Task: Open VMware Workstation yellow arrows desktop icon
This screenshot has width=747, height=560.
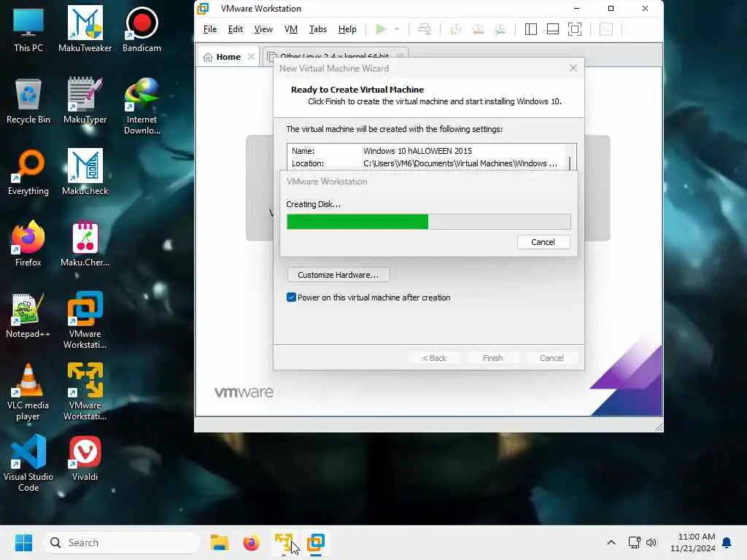Action: [x=85, y=392]
